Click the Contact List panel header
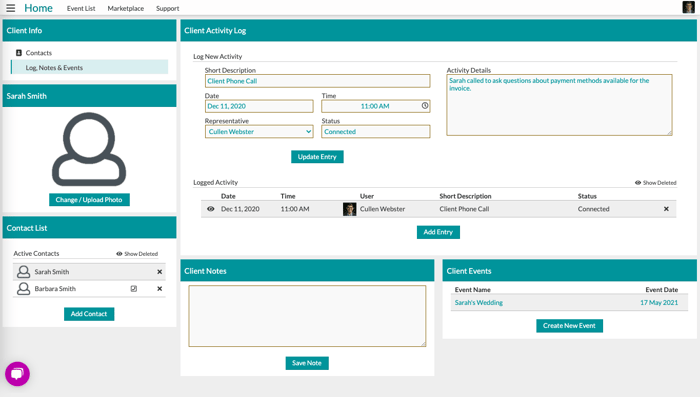 (89, 228)
